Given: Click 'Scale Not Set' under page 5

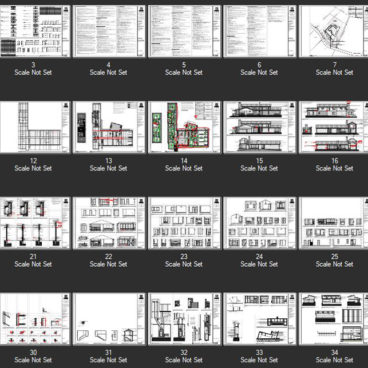Looking at the screenshot, I should tap(184, 72).
